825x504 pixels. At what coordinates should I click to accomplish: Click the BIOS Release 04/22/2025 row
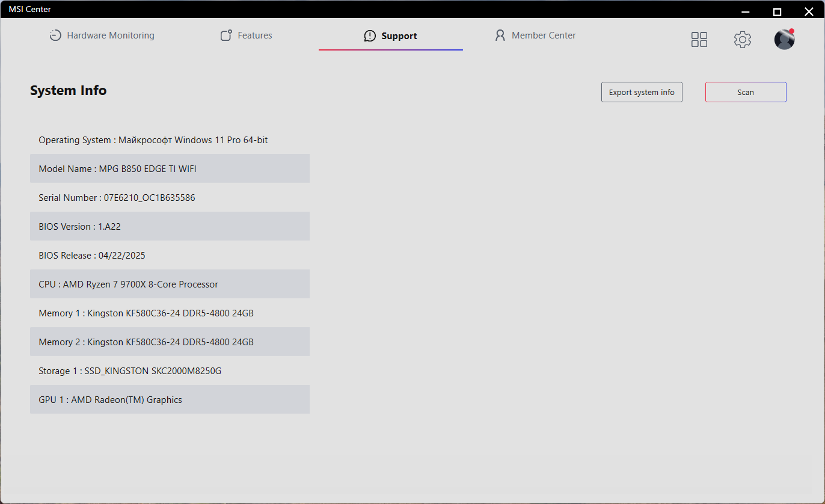click(170, 255)
